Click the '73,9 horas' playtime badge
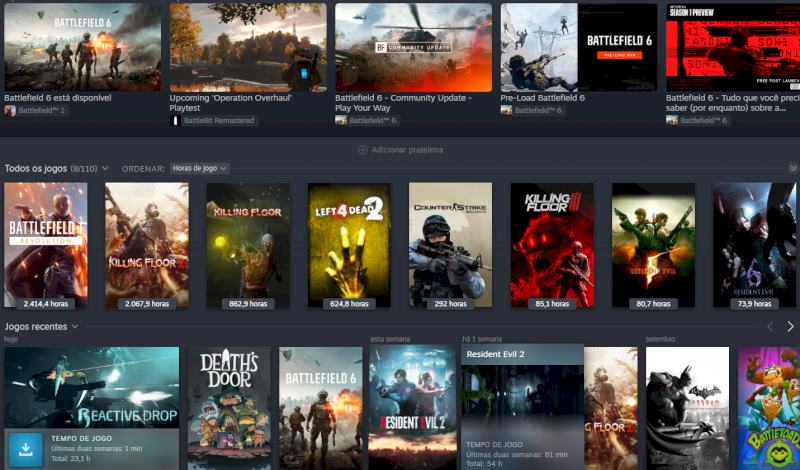Viewport: 800px width, 470px height. point(755,304)
